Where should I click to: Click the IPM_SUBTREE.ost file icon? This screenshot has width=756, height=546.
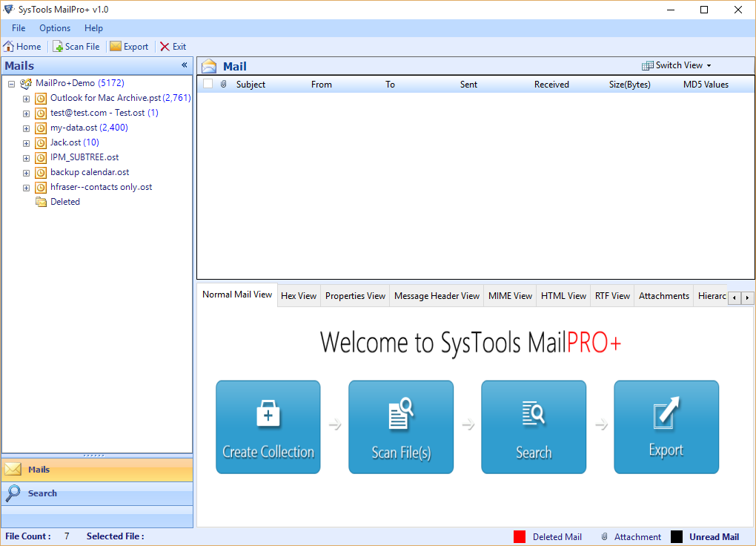[41, 158]
